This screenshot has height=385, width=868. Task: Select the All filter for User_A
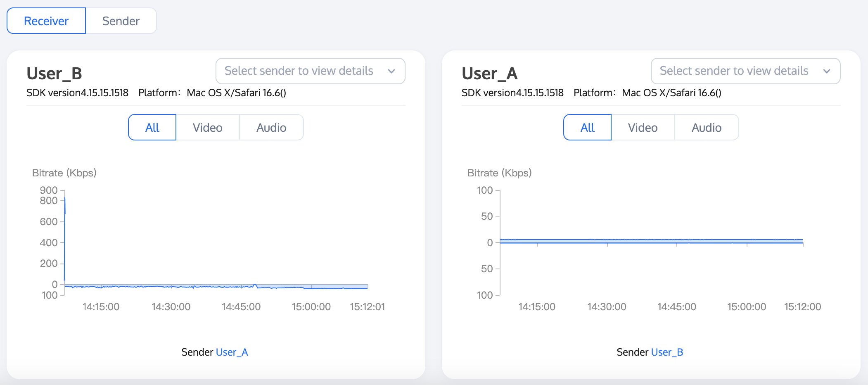588,128
